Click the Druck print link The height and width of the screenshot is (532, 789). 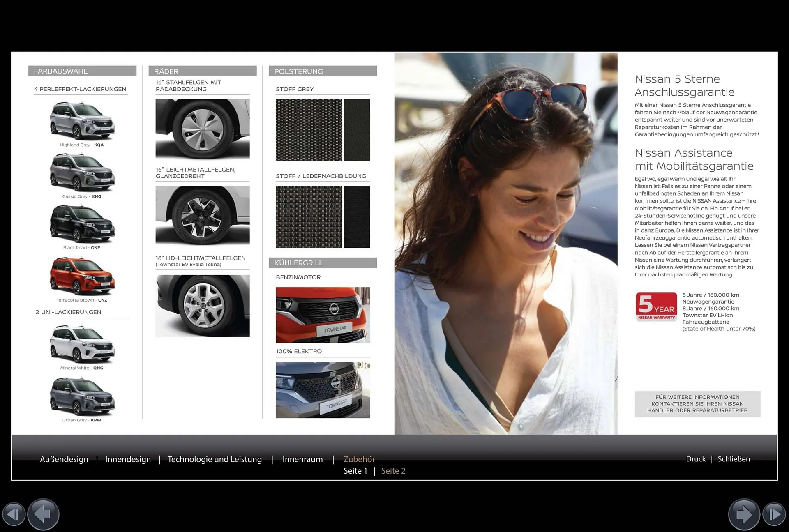point(696,459)
